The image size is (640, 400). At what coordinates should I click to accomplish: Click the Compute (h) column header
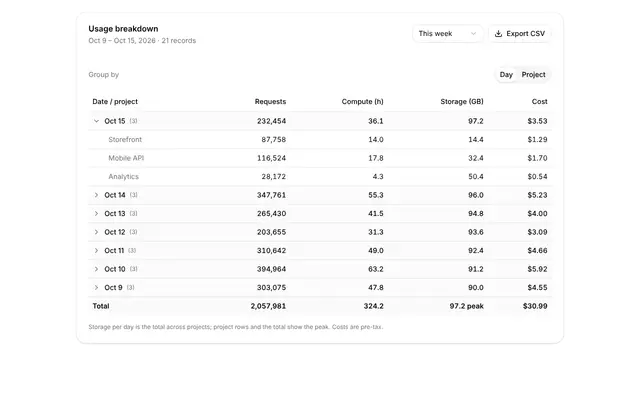[362, 102]
